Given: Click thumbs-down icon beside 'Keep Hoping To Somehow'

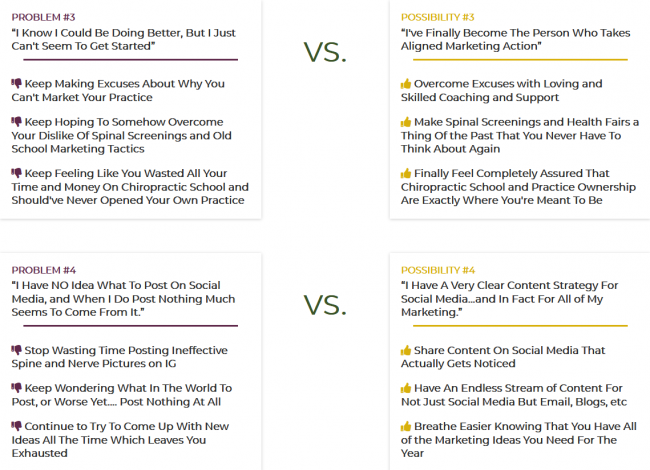Looking at the screenshot, I should click(x=16, y=121).
